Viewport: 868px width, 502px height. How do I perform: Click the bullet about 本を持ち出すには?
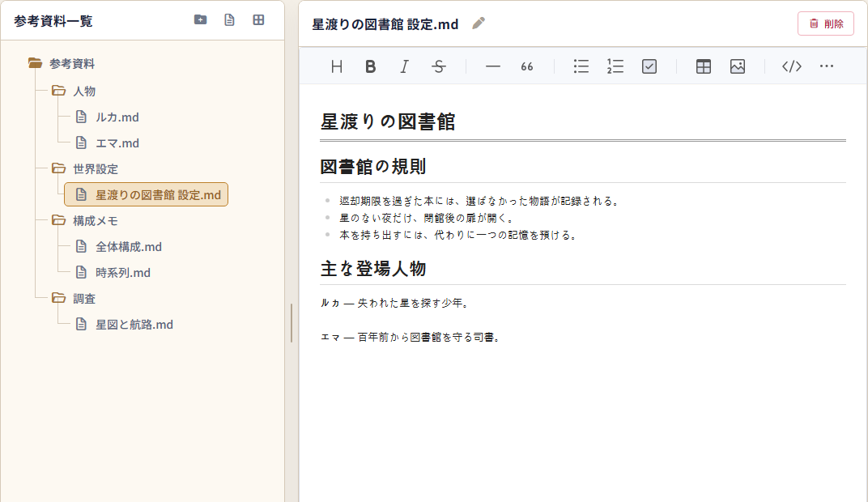458,236
